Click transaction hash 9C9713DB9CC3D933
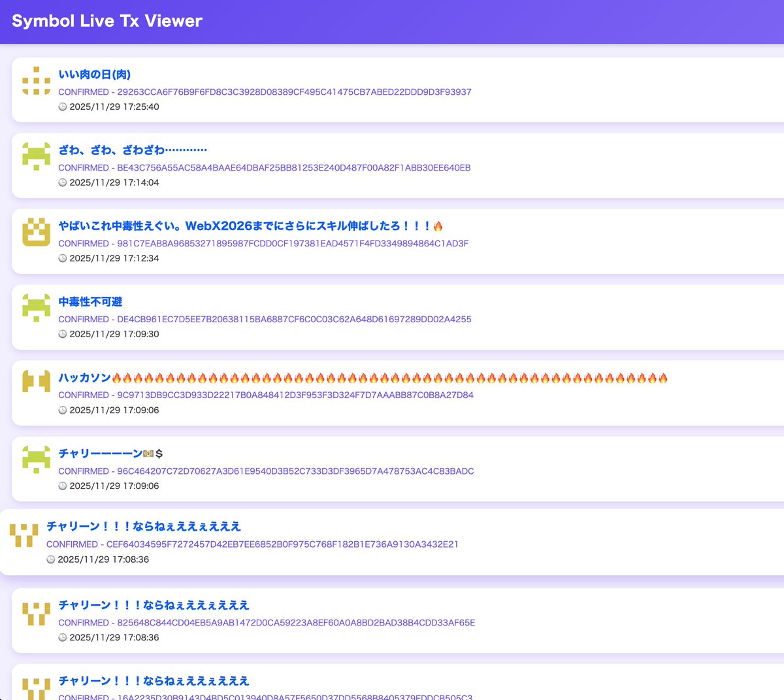Image resolution: width=784 pixels, height=700 pixels. tap(295, 395)
